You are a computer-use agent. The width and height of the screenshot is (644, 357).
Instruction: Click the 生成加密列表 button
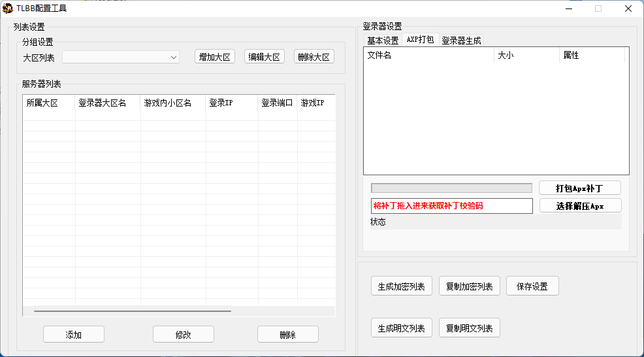401,286
